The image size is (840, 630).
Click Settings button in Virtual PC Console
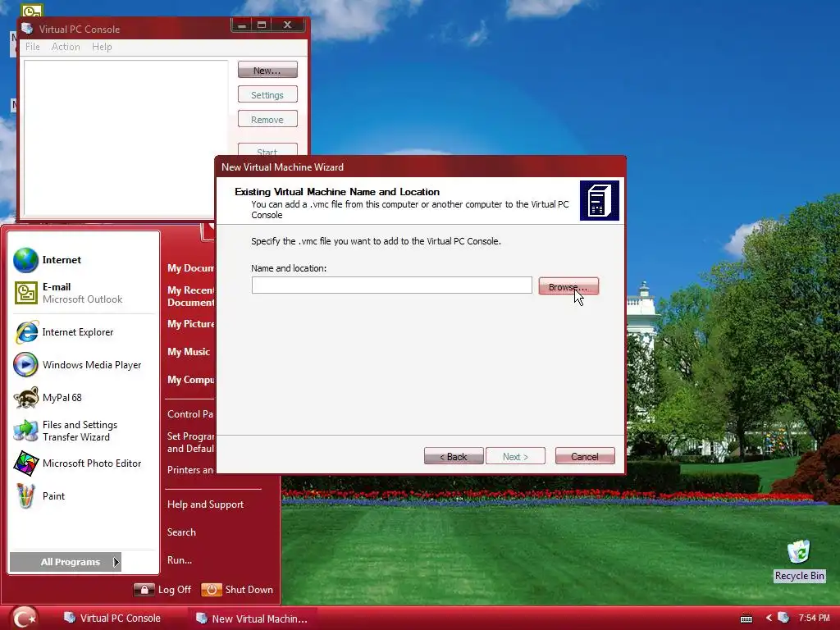pos(267,95)
